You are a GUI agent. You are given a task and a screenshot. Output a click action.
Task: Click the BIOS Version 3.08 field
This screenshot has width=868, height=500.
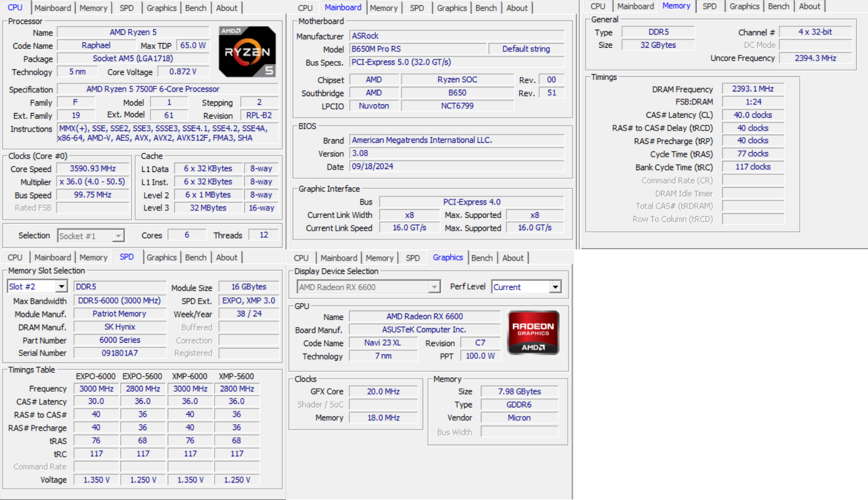(x=456, y=153)
